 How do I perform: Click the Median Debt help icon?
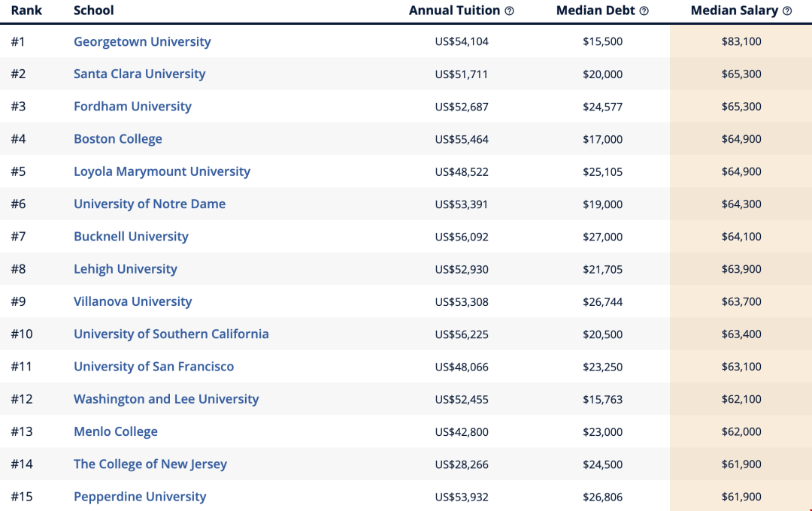click(x=644, y=11)
